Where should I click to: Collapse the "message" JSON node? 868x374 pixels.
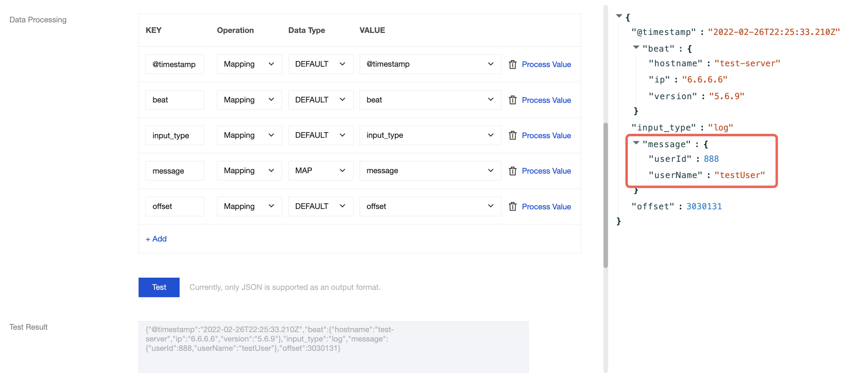tap(636, 143)
